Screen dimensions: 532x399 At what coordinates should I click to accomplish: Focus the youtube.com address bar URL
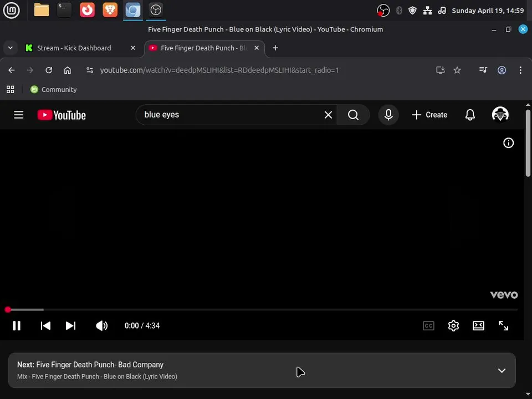pos(219,70)
